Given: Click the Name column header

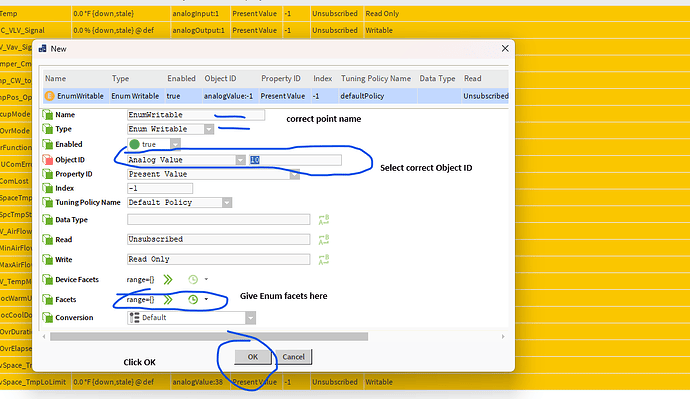Looking at the screenshot, I should [55, 78].
